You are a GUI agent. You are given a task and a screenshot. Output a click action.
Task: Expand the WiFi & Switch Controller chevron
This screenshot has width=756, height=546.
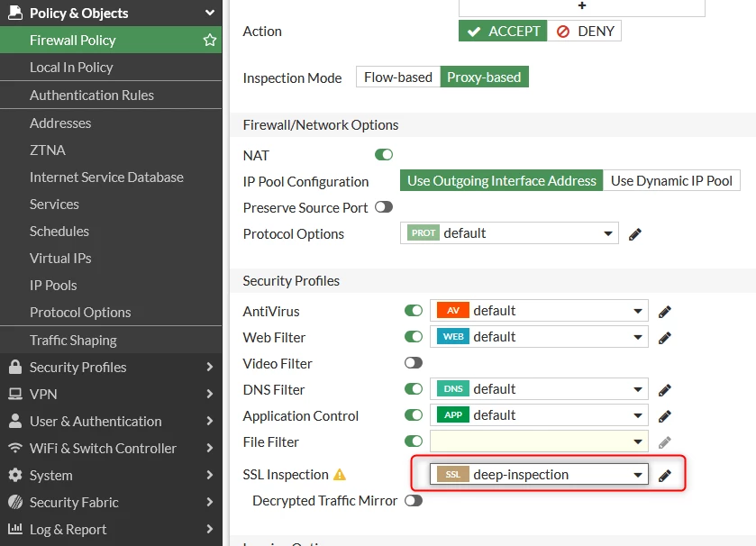[210, 448]
